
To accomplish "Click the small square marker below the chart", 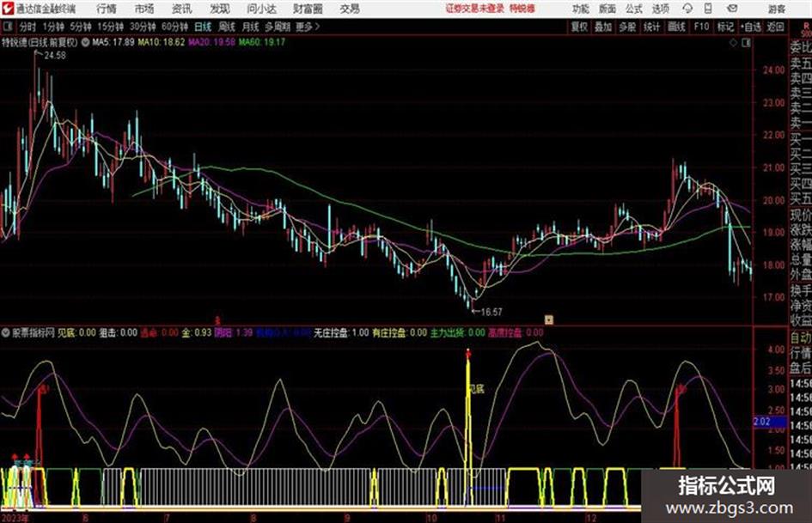I will tap(548, 319).
